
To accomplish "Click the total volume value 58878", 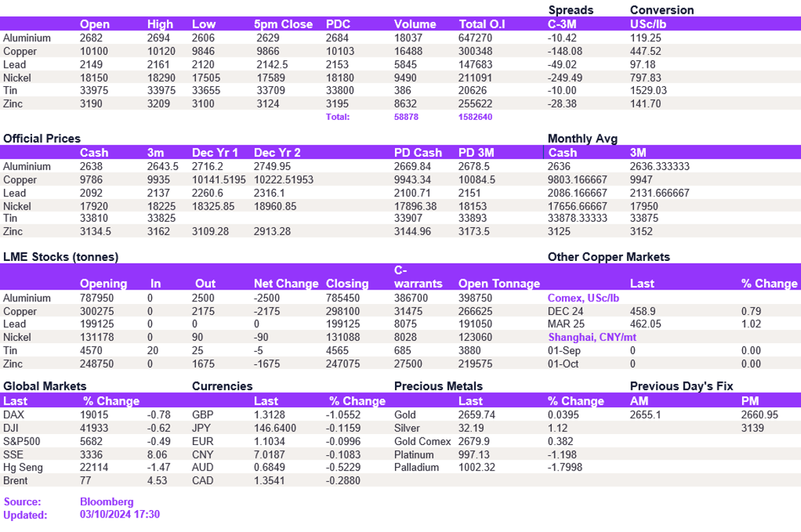I will 406,117.
